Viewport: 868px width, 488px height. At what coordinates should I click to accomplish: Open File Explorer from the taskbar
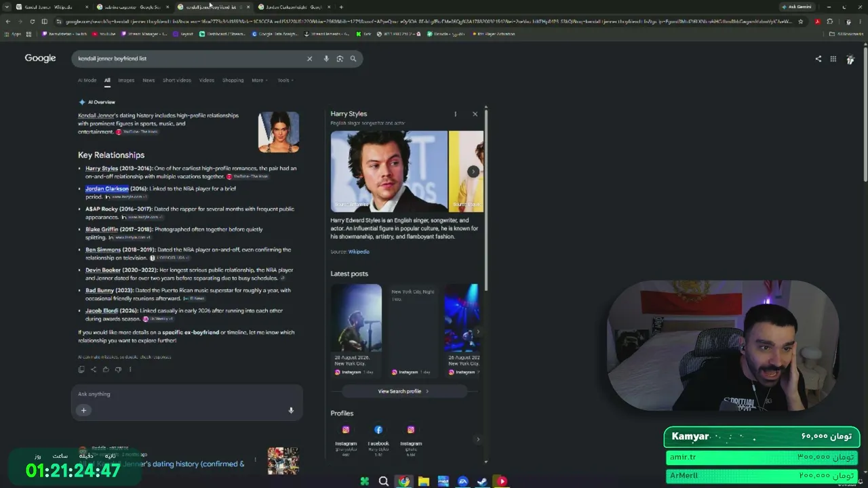[424, 481]
